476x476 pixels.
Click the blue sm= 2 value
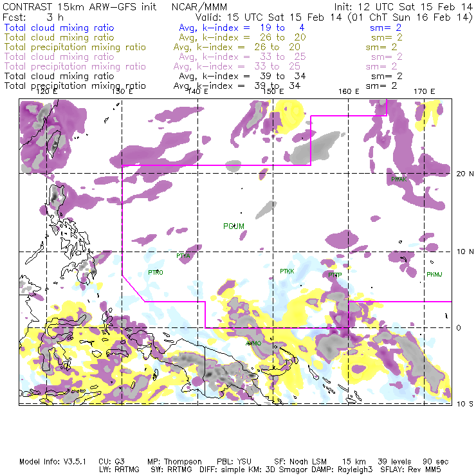click(x=385, y=28)
